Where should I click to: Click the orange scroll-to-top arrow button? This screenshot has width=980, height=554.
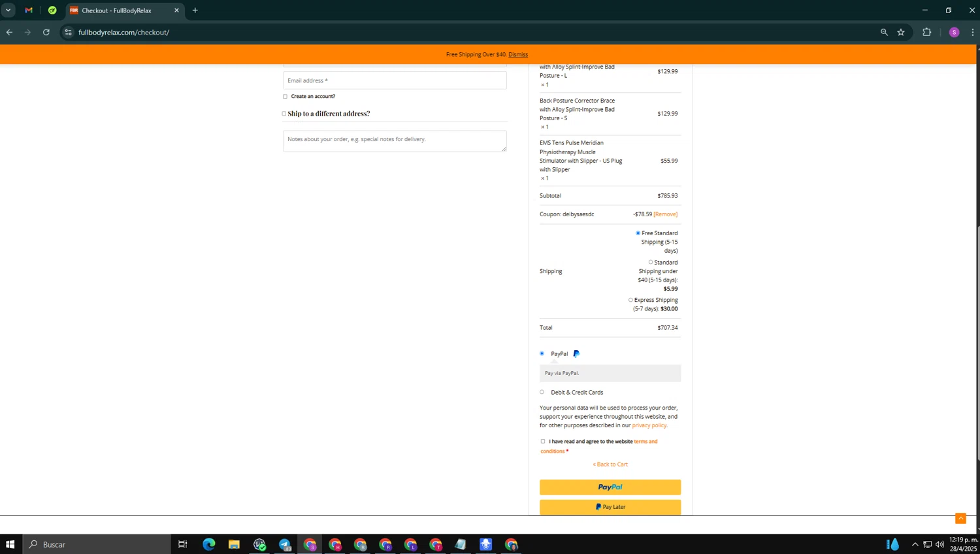pos(960,518)
